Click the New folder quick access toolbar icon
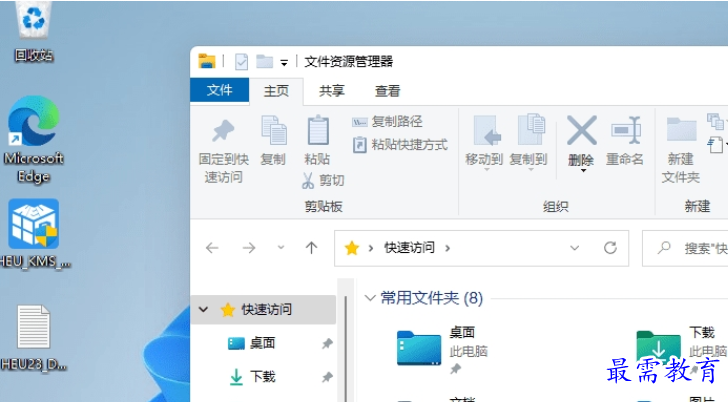 tap(264, 61)
